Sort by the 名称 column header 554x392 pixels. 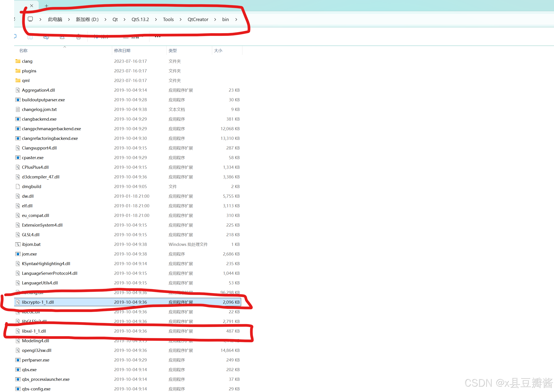pos(23,50)
